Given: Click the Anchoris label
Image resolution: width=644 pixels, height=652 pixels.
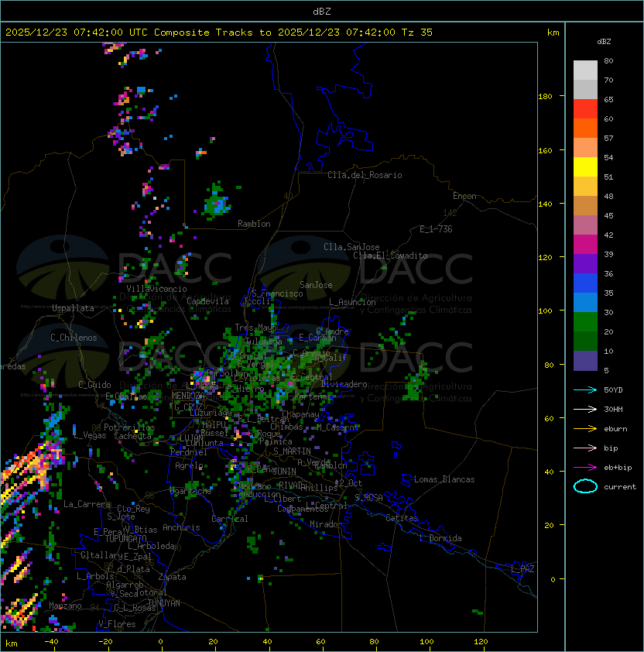Looking at the screenshot, I should click(181, 527).
